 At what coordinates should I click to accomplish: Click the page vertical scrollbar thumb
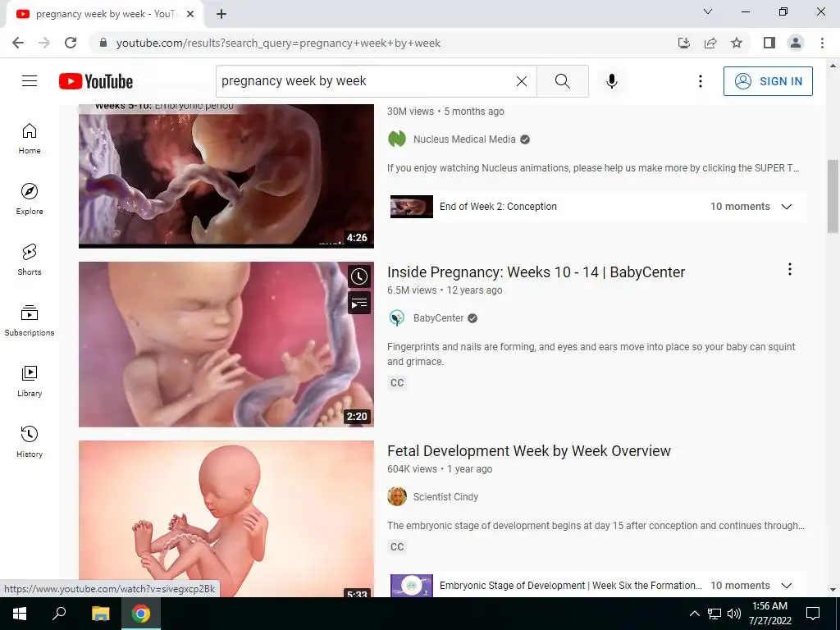833,196
